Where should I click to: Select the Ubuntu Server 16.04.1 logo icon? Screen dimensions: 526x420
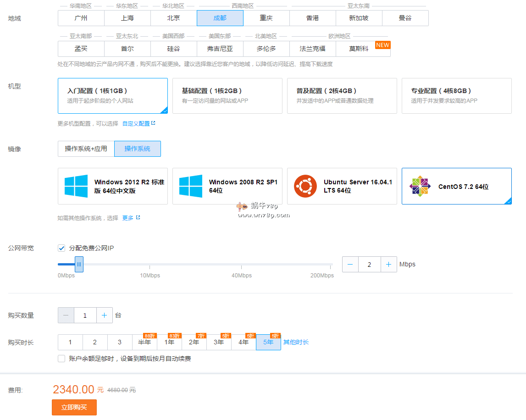(305, 186)
